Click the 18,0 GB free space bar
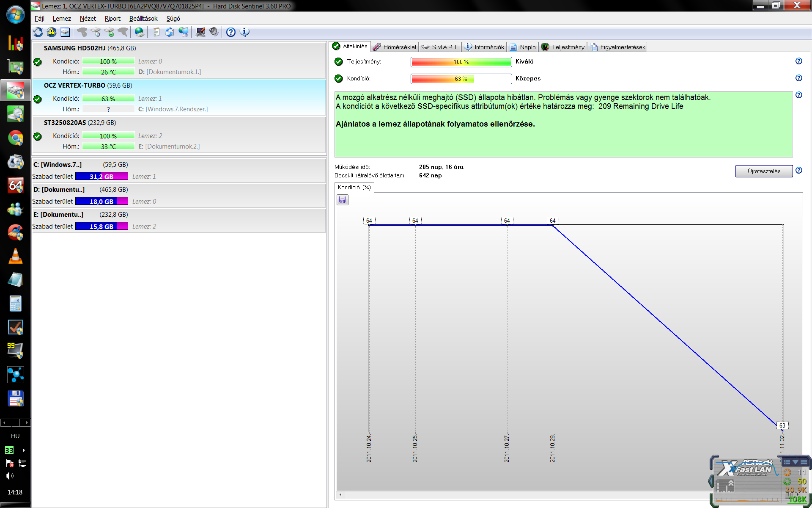 (x=101, y=202)
